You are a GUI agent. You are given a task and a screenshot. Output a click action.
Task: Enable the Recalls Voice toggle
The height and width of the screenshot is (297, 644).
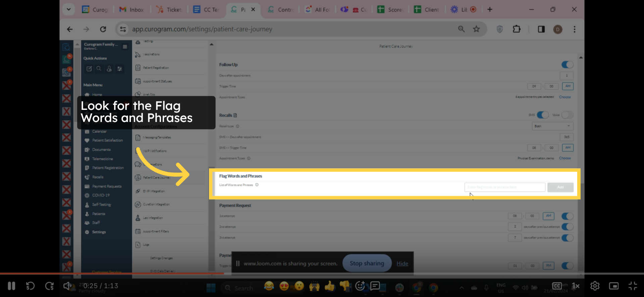click(x=568, y=115)
